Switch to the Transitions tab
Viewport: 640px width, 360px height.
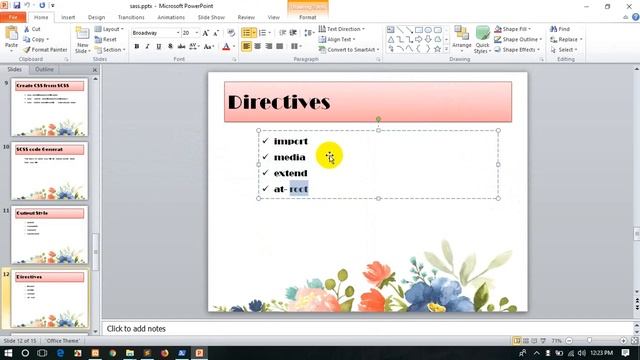click(x=131, y=17)
